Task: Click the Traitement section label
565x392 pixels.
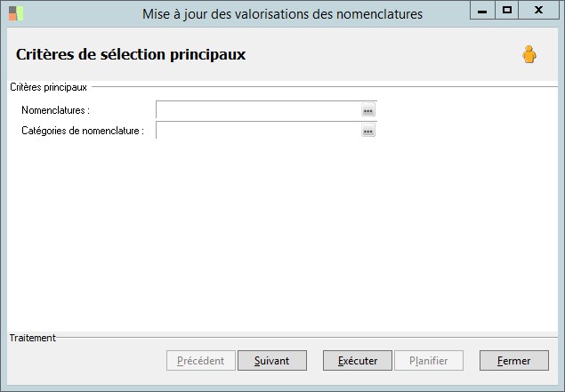Action: (x=33, y=338)
